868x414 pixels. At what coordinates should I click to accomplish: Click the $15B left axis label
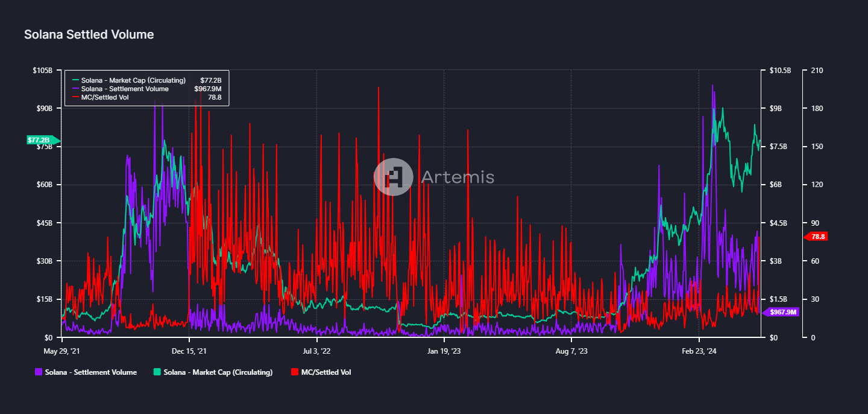click(45, 299)
